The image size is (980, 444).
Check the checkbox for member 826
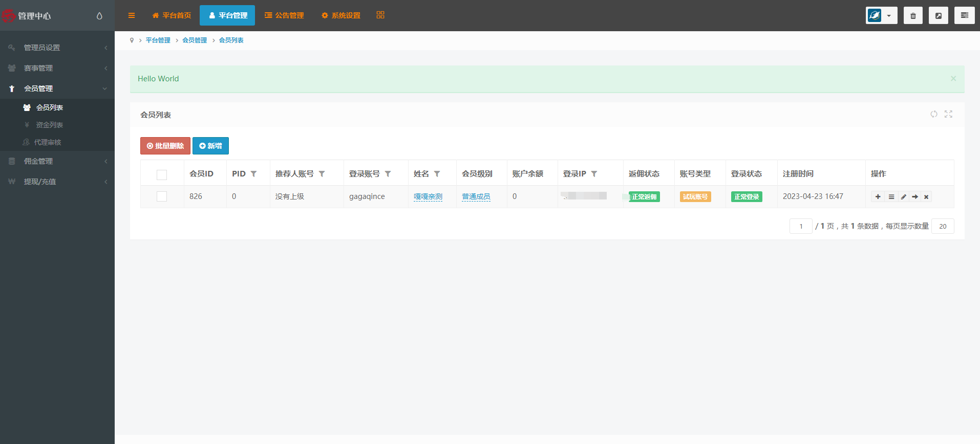162,196
